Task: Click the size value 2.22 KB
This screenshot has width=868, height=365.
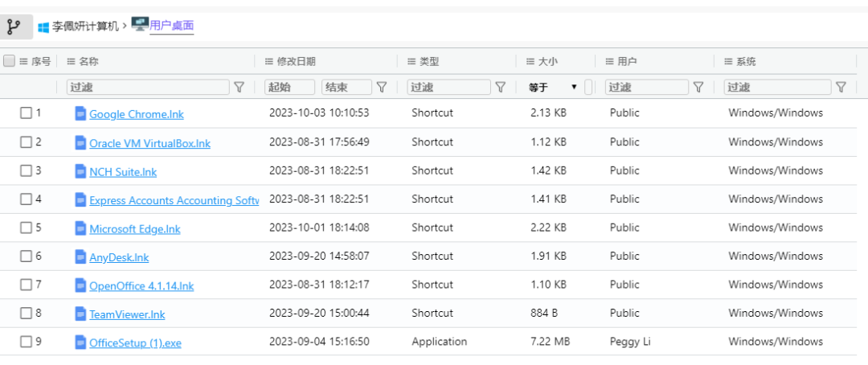Action: 548,227
